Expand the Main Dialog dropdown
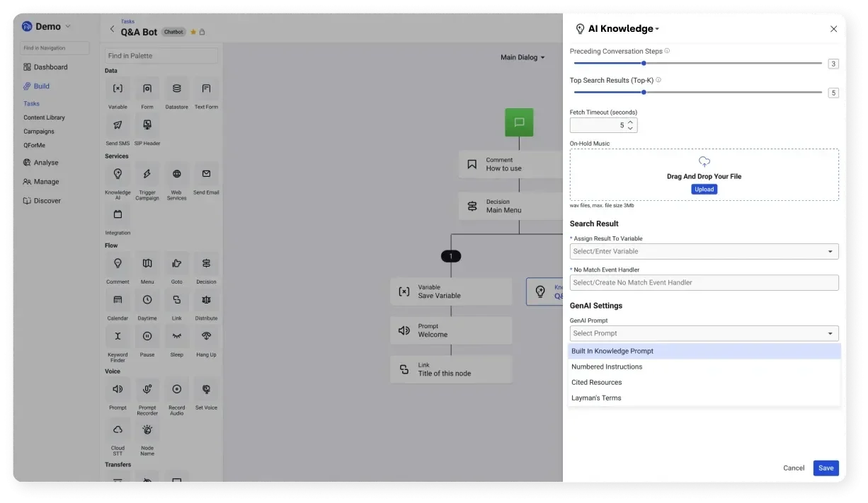The image size is (868, 503). (x=522, y=57)
